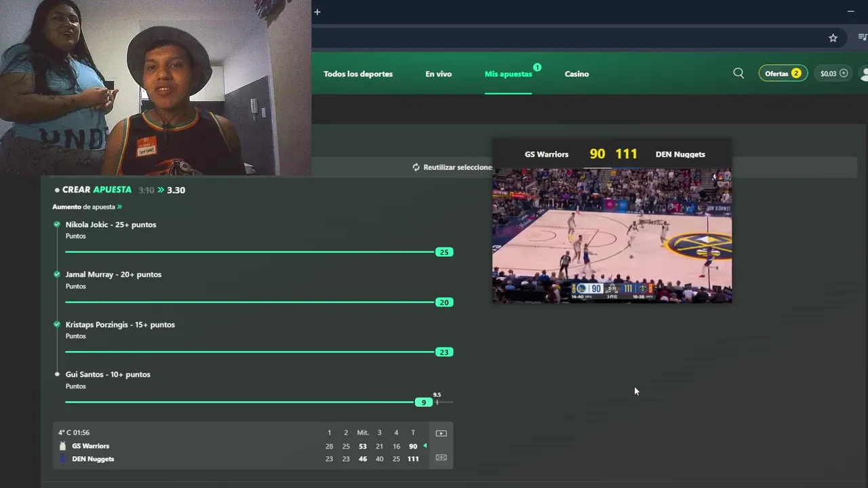Click the DEN Nuggets jersey icon
Image resolution: width=868 pixels, height=488 pixels.
pyautogui.click(x=62, y=459)
